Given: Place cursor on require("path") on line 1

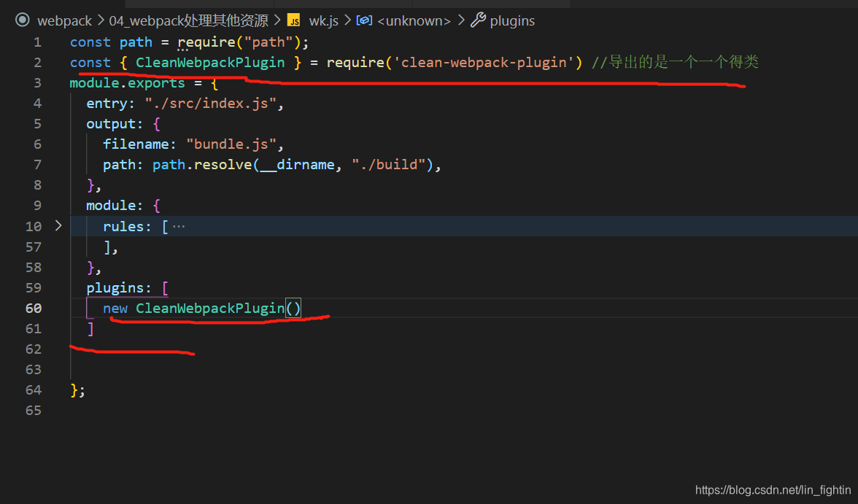Looking at the screenshot, I should [x=239, y=42].
